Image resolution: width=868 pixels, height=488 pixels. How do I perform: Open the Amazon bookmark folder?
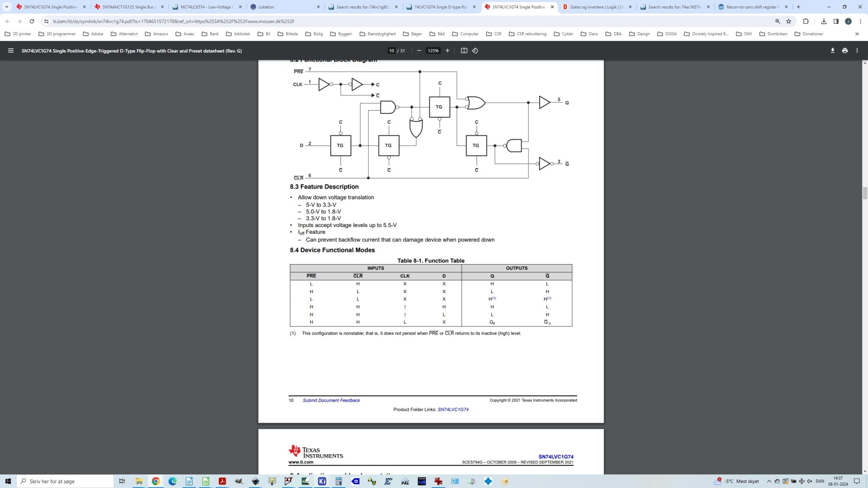pyautogui.click(x=156, y=34)
